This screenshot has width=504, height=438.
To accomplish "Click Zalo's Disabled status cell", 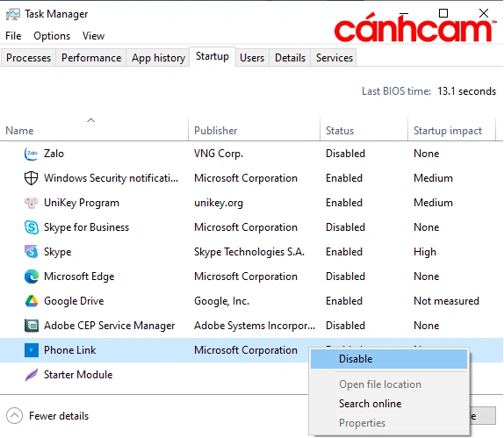I will [x=345, y=154].
